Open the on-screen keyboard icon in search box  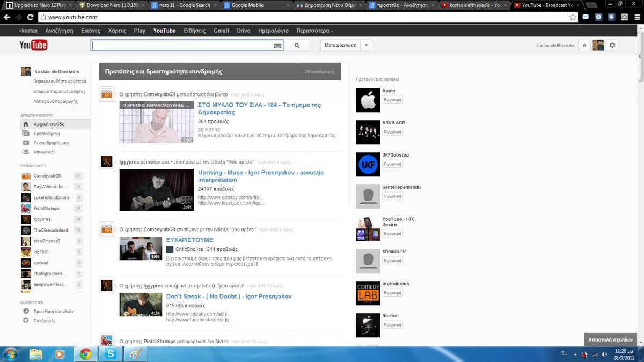tap(277, 46)
